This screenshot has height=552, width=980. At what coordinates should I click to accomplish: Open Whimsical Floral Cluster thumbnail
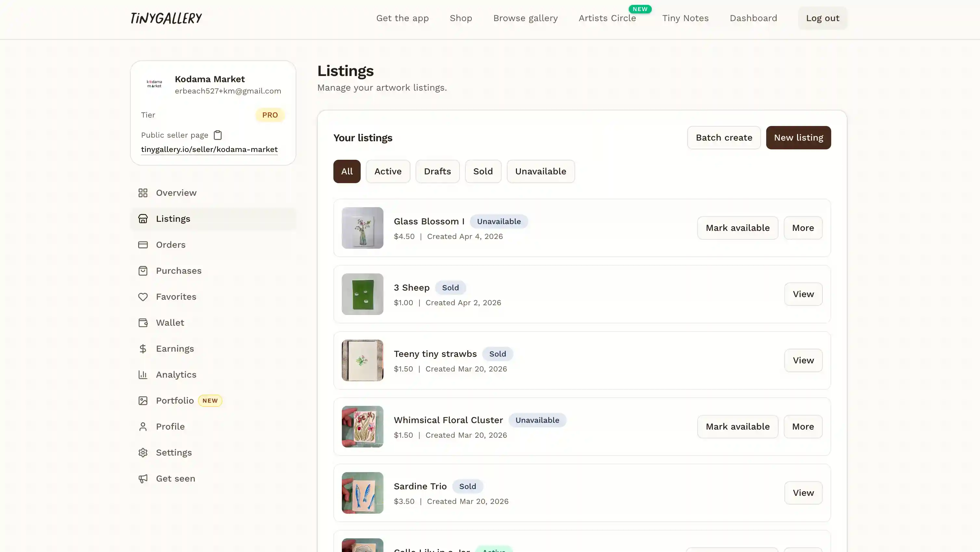[x=362, y=427]
